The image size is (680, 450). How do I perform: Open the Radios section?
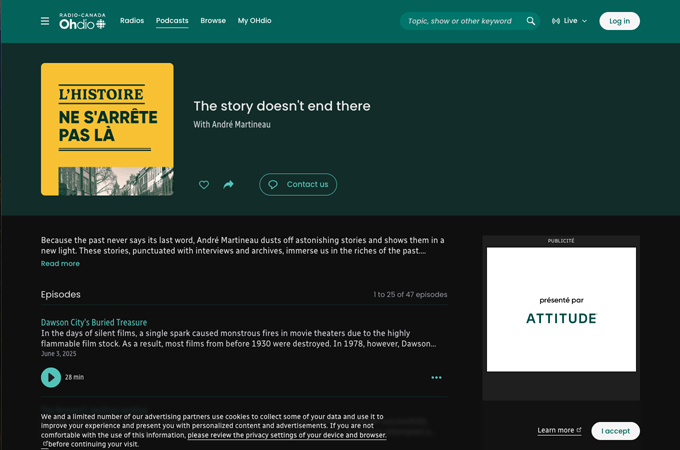(x=132, y=20)
